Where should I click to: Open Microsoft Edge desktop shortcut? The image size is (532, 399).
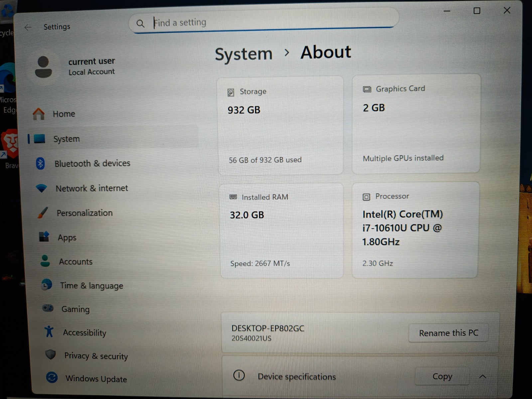pyautogui.click(x=8, y=88)
